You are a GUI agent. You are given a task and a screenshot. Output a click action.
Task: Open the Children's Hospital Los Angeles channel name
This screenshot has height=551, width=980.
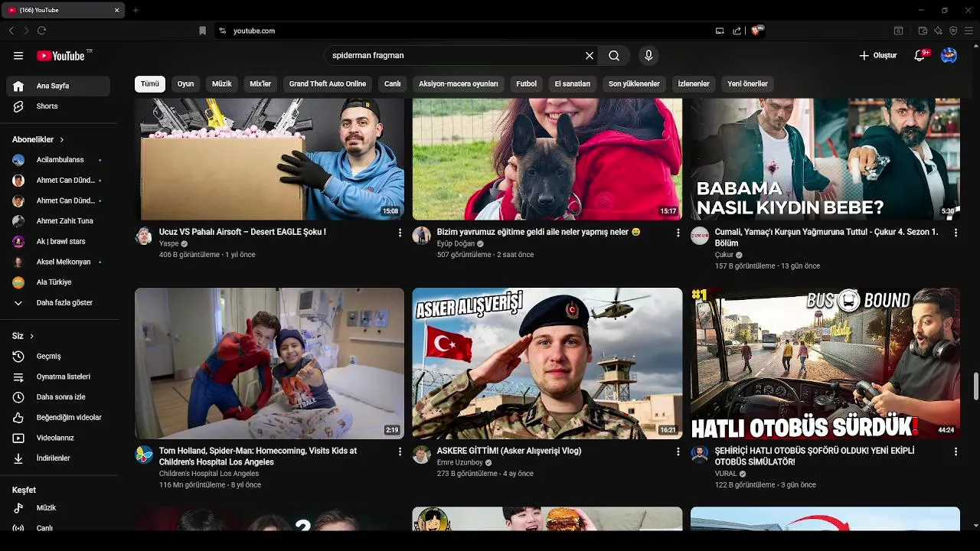(209, 474)
